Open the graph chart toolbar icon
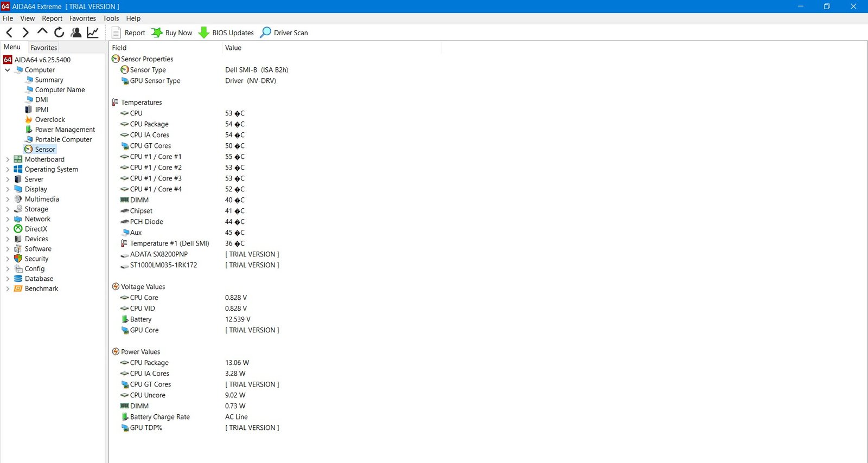 point(93,33)
